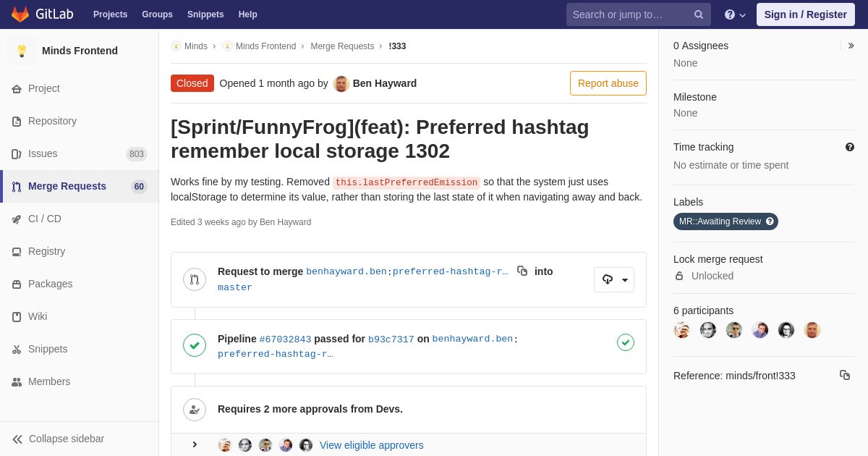The image size is (868, 456).
Task: Open the Help menu in top bar
Action: pyautogui.click(x=248, y=14)
